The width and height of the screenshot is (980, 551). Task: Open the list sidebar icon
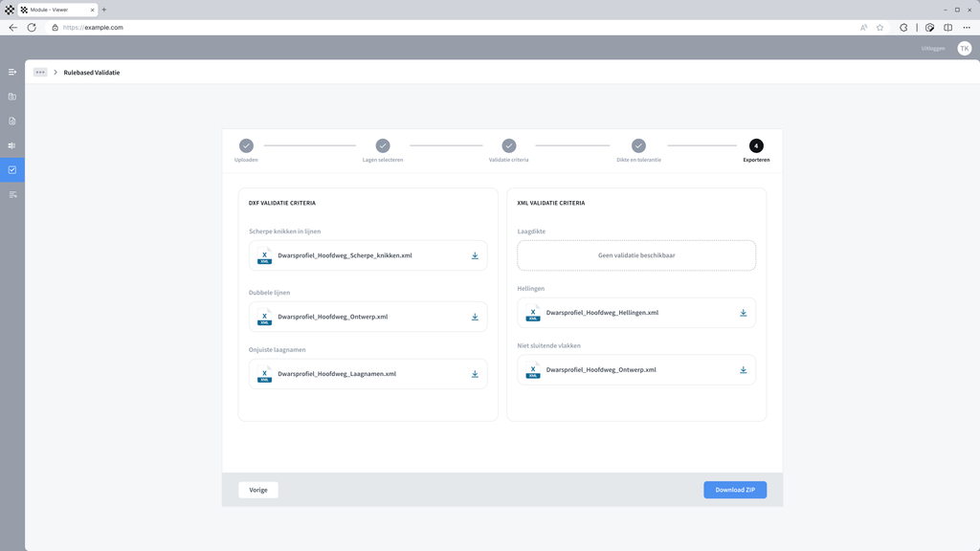click(x=11, y=194)
